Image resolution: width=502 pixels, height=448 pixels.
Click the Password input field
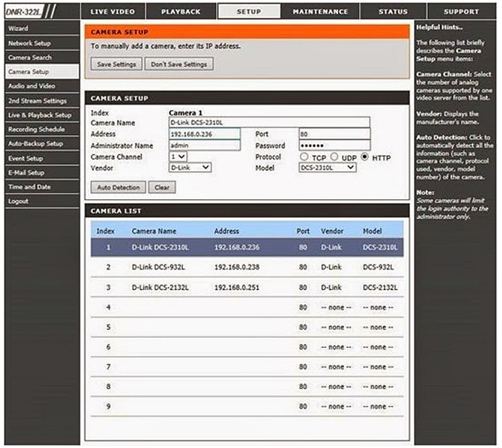[x=334, y=145]
